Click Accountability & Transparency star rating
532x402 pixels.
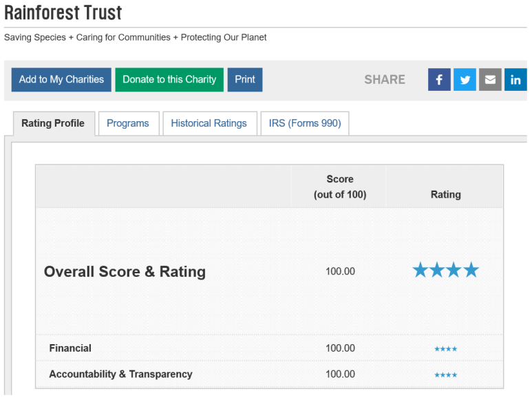click(445, 375)
